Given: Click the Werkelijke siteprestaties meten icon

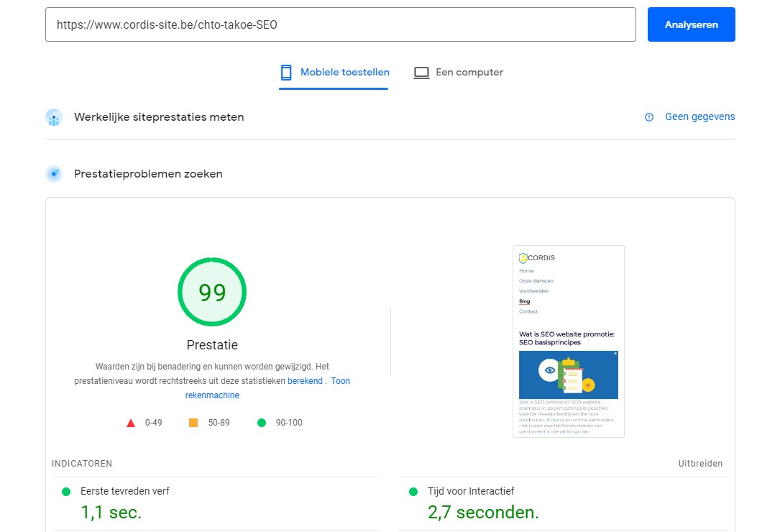Looking at the screenshot, I should point(54,117).
